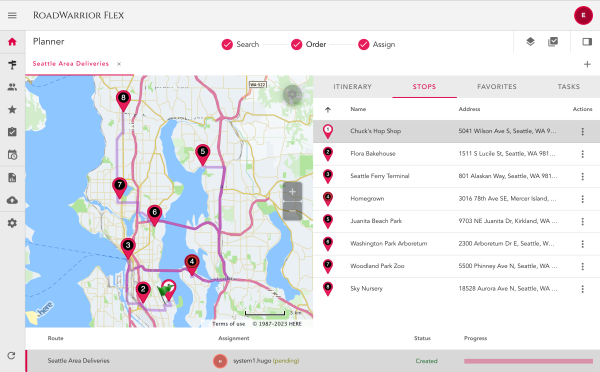Viewport: 600px width, 372px height.
Task: Click map pin number 2
Action: coord(143,292)
